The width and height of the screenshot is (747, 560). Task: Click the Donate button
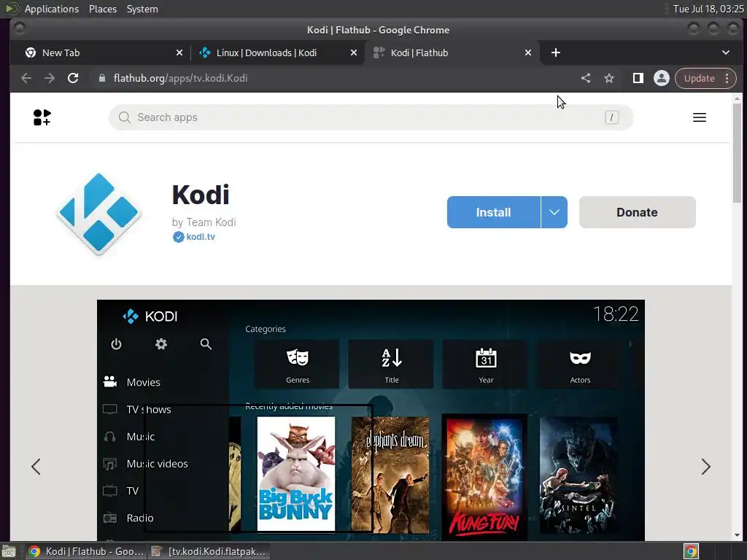[637, 212]
